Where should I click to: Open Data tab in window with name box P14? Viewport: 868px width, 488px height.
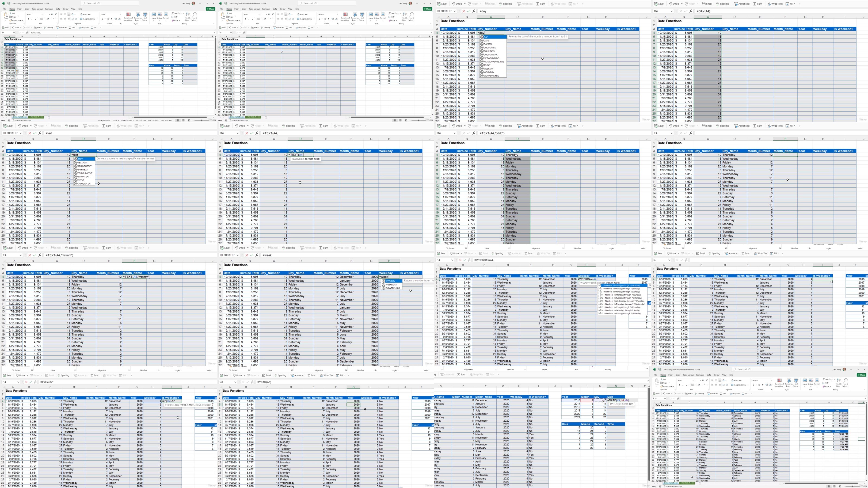[709, 375]
